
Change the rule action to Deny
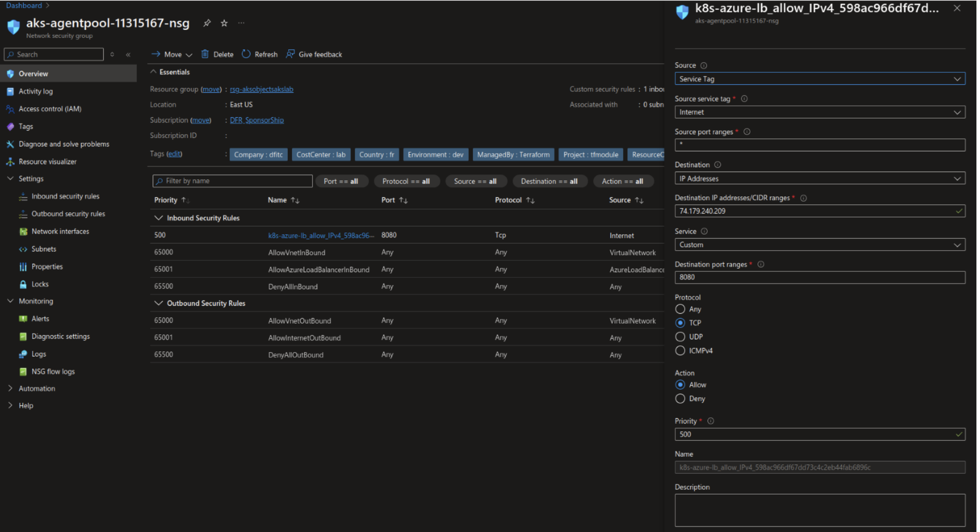coord(680,398)
